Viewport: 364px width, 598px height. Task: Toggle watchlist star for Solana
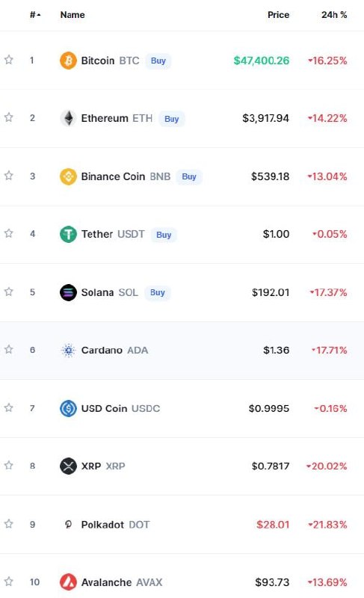[x=9, y=292]
